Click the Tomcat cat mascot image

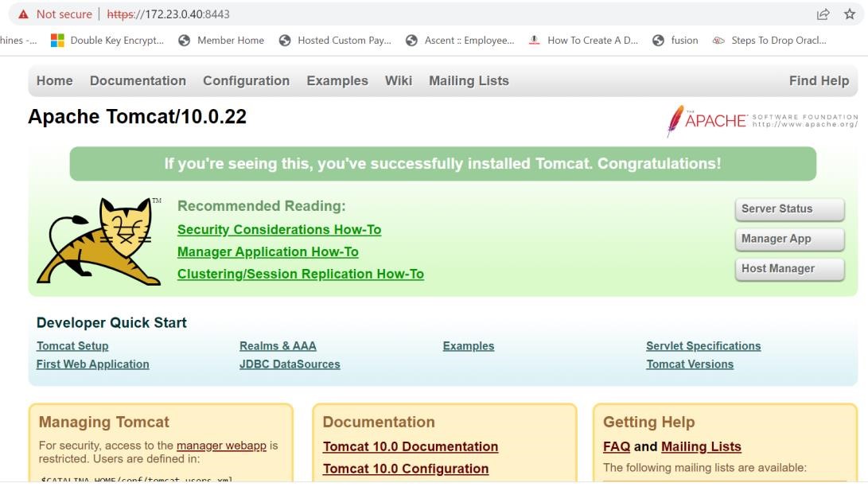pos(99,241)
